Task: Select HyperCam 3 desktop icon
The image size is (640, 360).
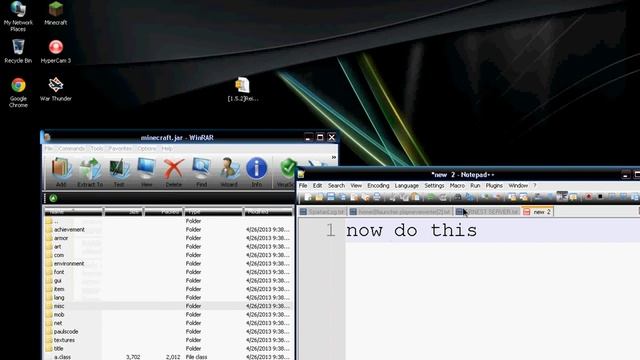Action: point(56,51)
